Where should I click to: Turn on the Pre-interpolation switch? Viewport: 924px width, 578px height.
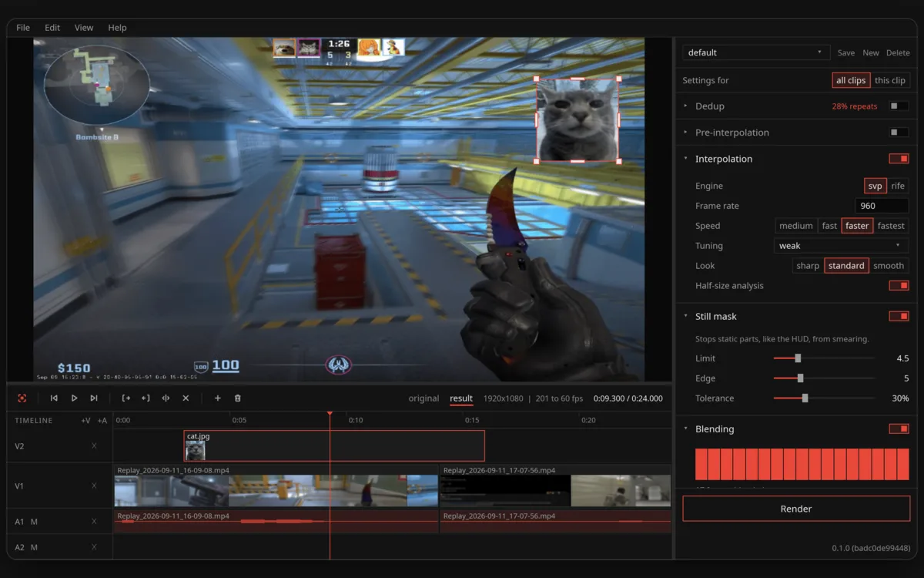899,133
